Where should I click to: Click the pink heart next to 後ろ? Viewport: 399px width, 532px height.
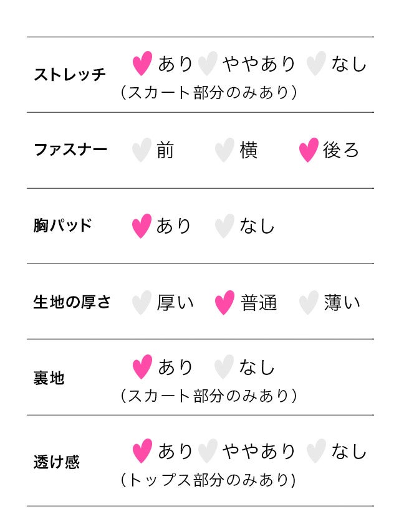coord(309,150)
